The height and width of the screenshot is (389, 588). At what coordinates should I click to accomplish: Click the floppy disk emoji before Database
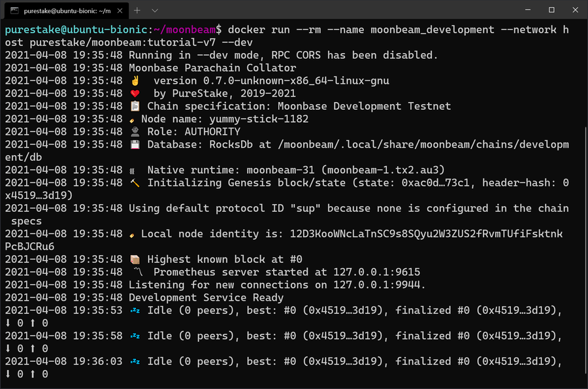click(135, 144)
